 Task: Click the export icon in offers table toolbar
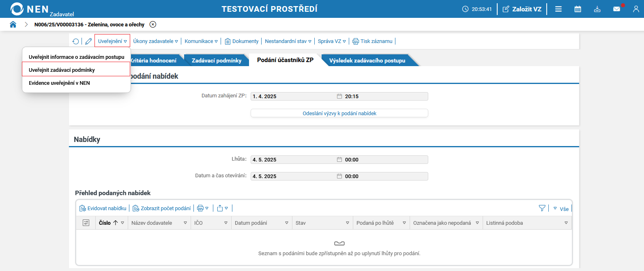[x=220, y=208]
